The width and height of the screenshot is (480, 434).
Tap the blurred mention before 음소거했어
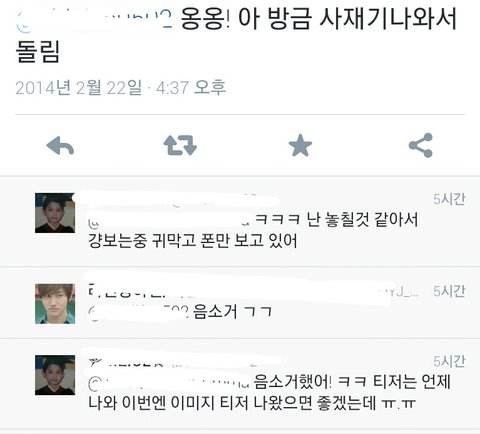click(169, 383)
